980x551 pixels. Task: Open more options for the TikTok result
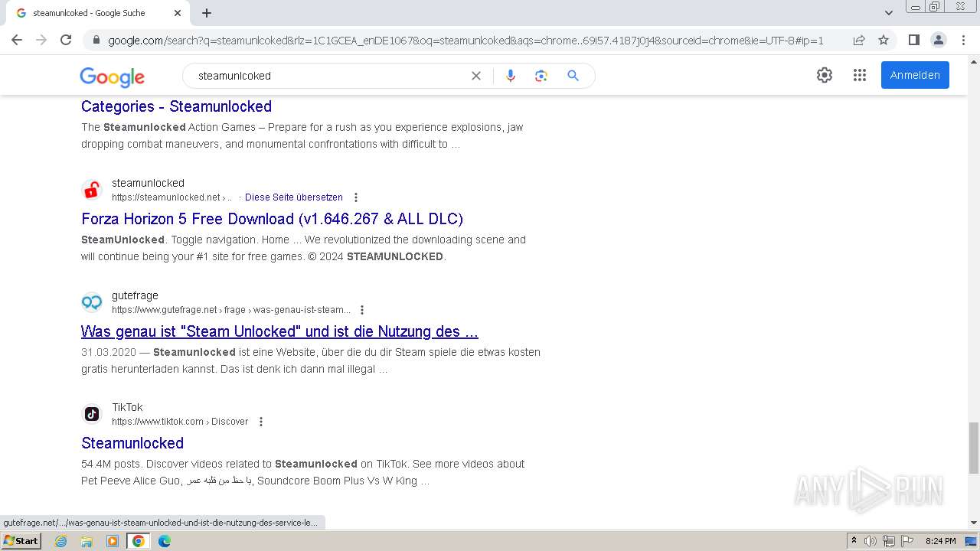tap(261, 422)
